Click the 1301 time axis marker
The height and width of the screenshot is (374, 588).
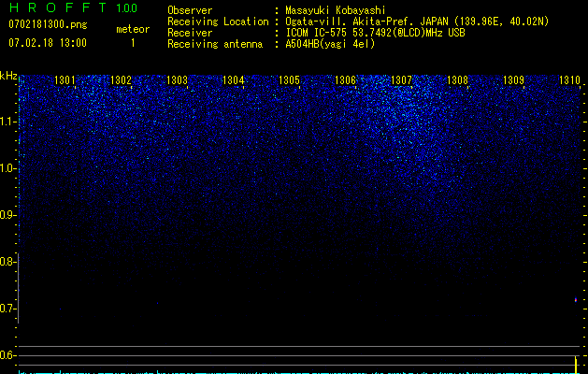pos(65,80)
